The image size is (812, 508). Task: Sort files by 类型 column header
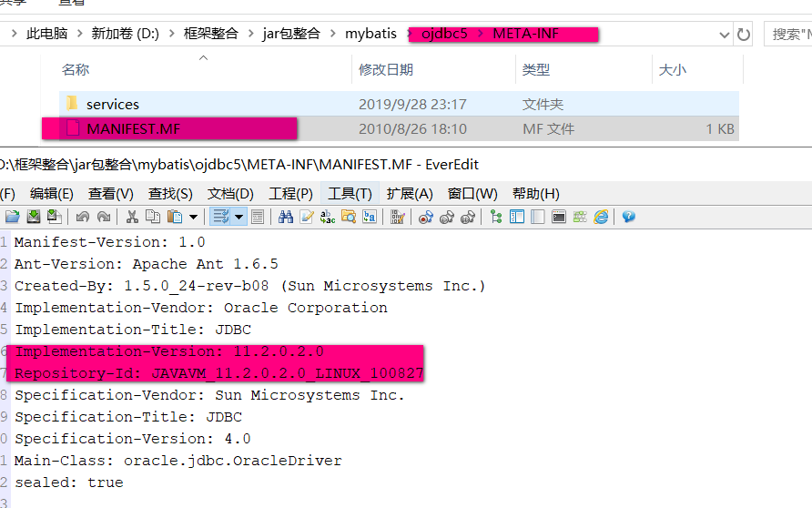pyautogui.click(x=536, y=69)
